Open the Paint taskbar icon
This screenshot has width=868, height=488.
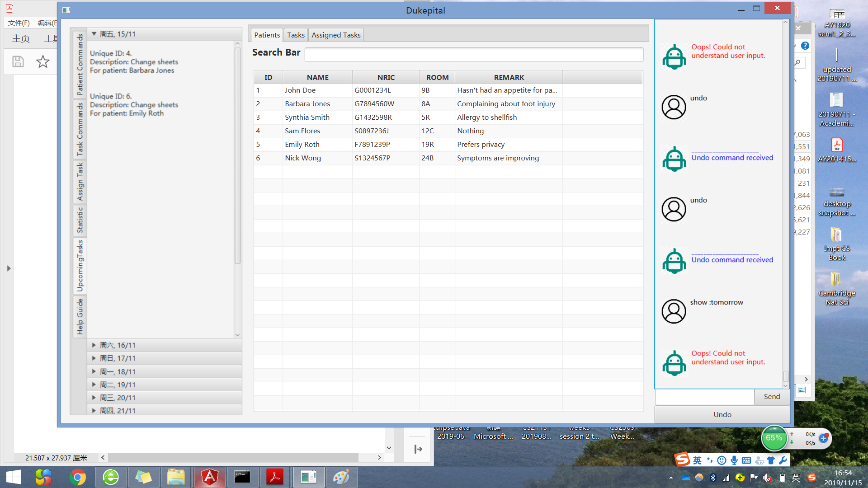[341, 477]
